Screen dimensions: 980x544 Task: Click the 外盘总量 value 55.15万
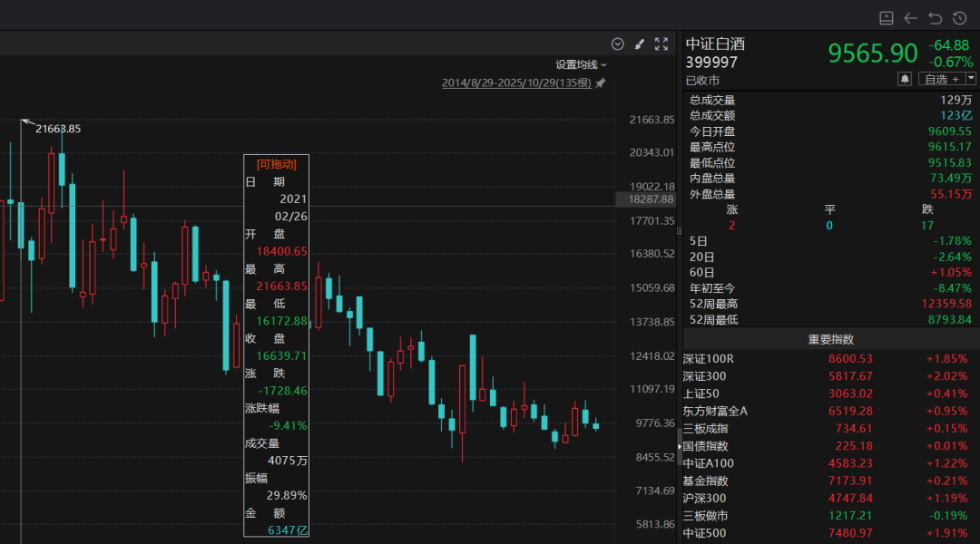coord(951,194)
